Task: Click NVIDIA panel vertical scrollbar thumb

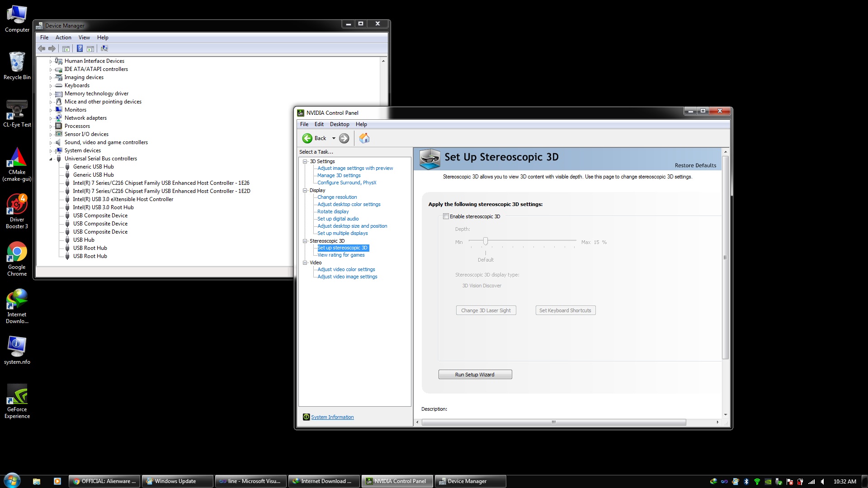Action: coord(725,258)
